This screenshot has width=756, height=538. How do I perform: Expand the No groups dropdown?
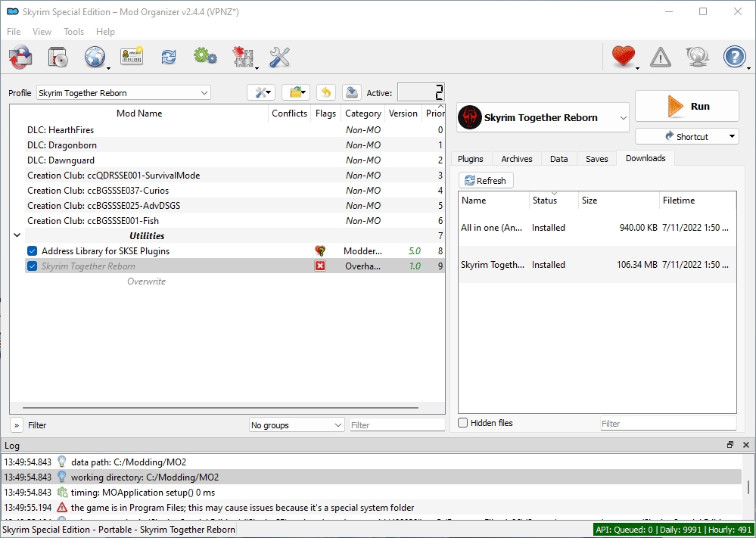point(297,425)
